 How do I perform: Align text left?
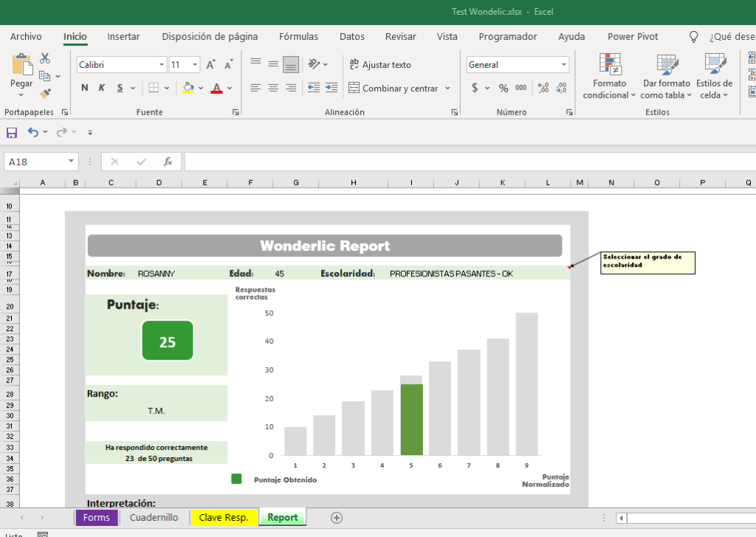[x=255, y=88]
